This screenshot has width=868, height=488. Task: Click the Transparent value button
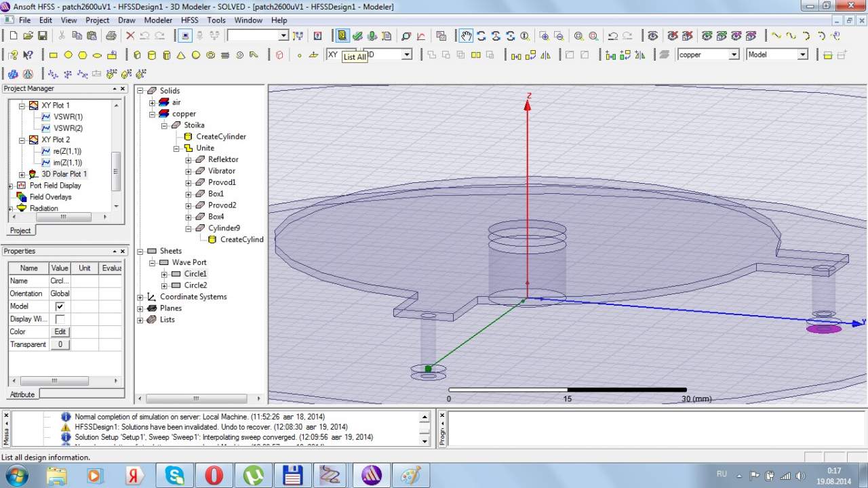[60, 345]
